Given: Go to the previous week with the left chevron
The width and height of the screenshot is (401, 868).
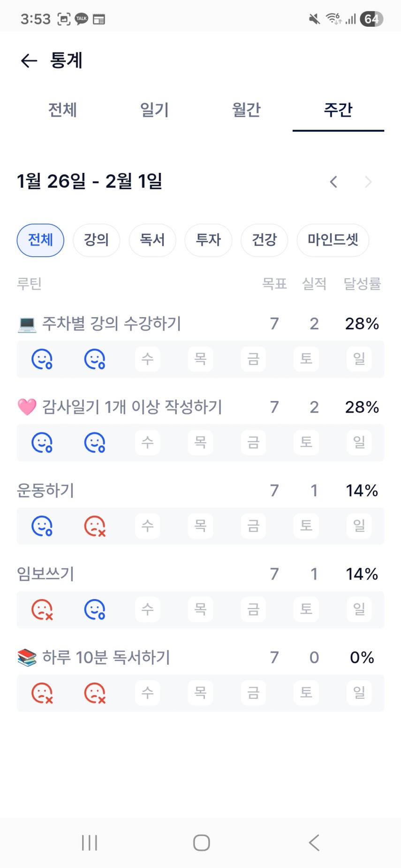Looking at the screenshot, I should tap(333, 182).
